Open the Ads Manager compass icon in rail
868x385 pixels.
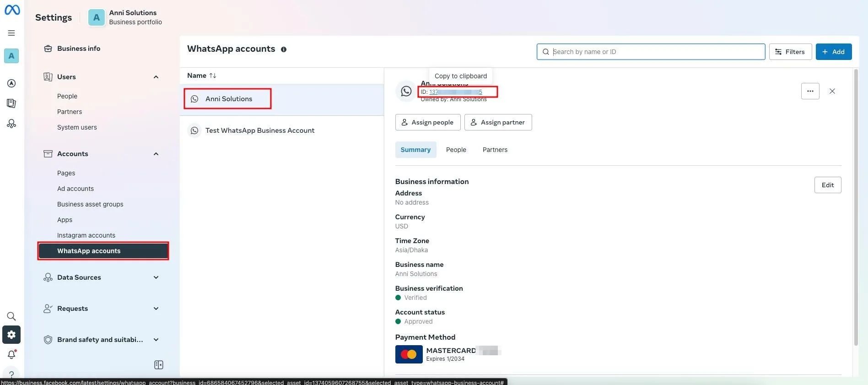pos(11,83)
